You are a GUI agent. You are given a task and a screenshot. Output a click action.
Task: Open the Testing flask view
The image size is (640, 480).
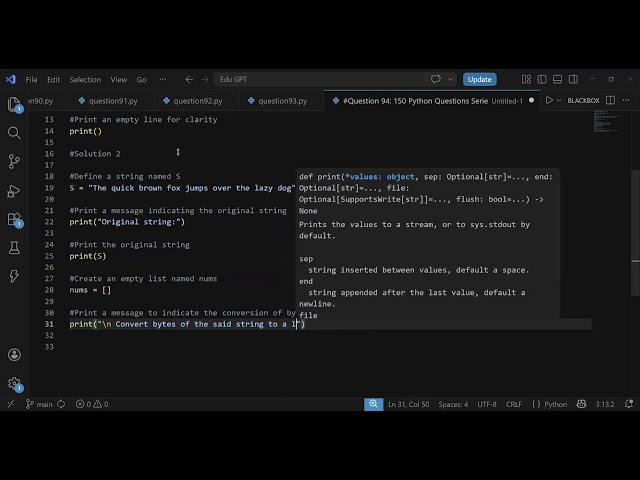14,248
